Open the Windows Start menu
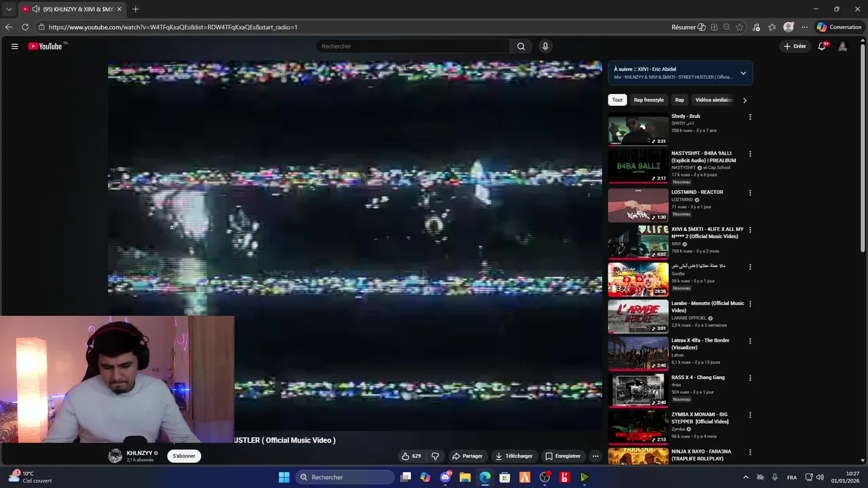The image size is (868, 488). 284,477
